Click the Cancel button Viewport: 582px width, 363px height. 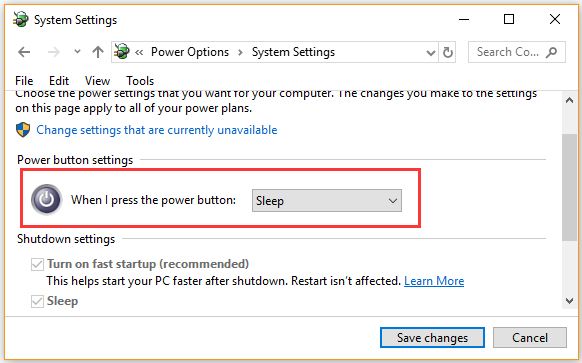(x=530, y=338)
